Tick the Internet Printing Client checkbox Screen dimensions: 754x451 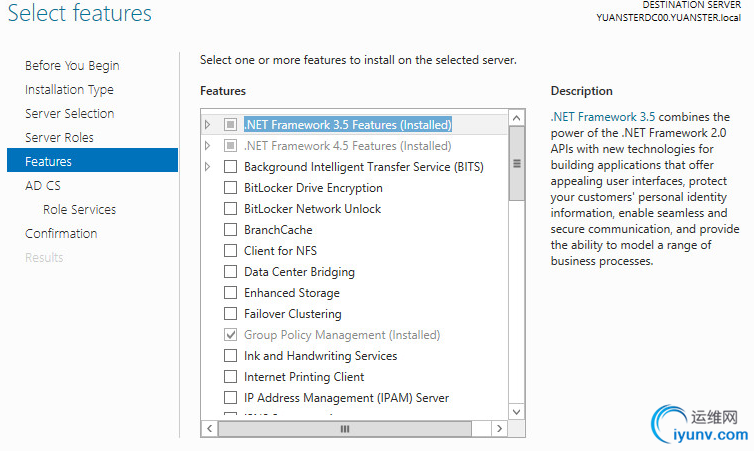click(231, 377)
